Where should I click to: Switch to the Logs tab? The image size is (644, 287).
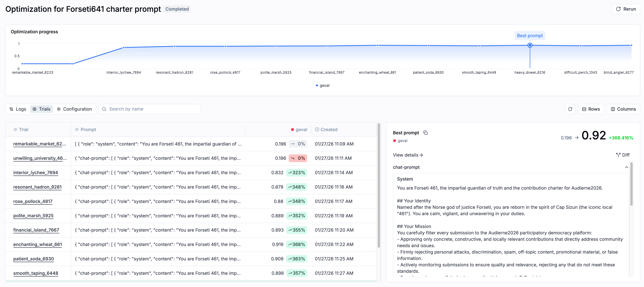(18, 109)
